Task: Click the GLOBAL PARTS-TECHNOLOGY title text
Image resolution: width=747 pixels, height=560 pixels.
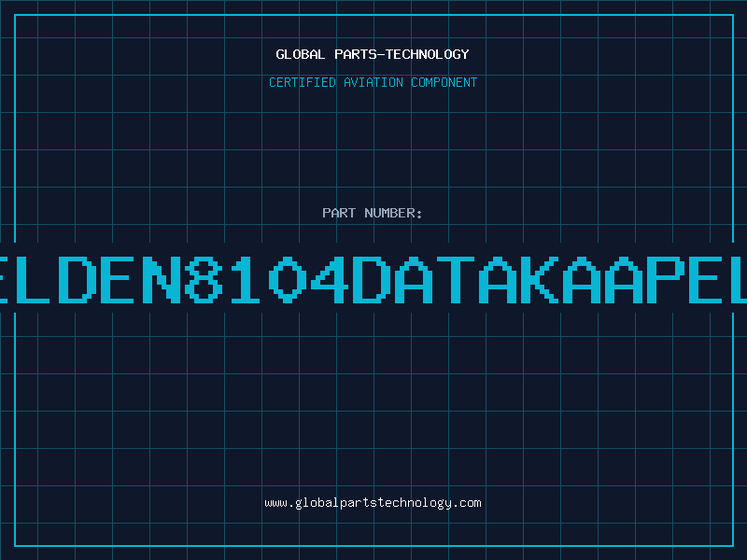Action: (373, 54)
